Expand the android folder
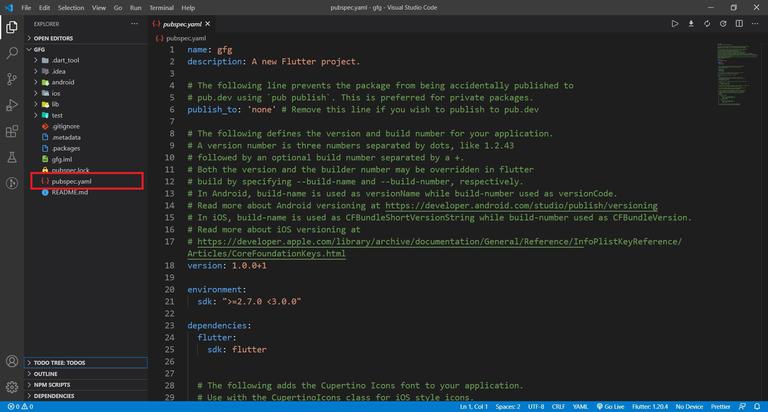The height and width of the screenshot is (412, 768). tap(86, 82)
